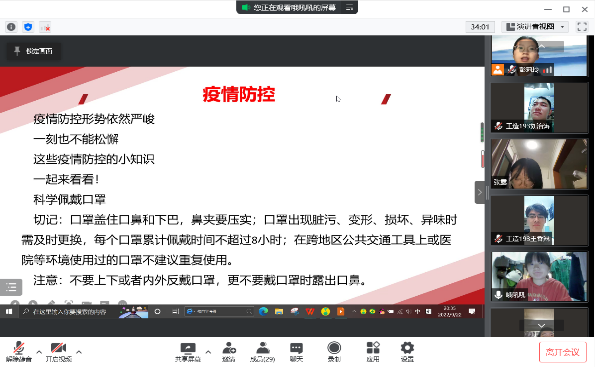Click the red Leave Meeting button
The width and height of the screenshot is (595, 367).
(x=562, y=352)
